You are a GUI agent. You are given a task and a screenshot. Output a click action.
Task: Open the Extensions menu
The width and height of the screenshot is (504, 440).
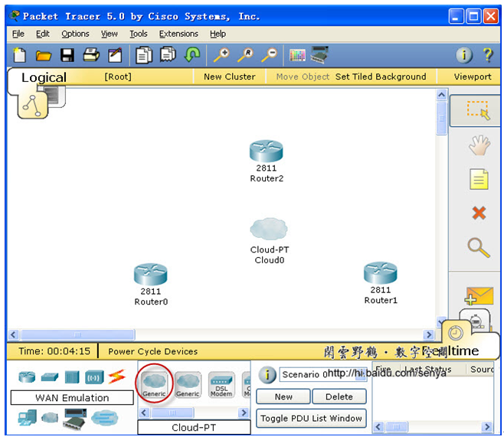178,34
